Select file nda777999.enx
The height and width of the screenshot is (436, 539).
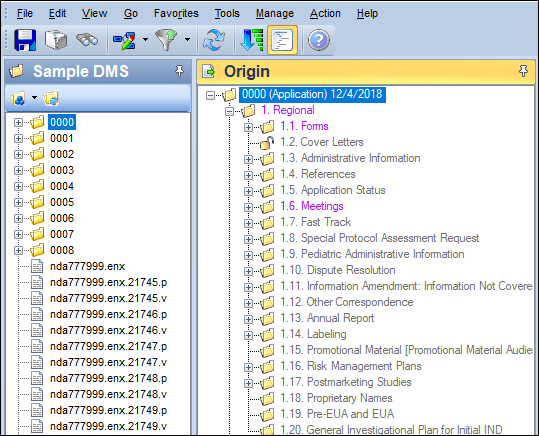87,266
